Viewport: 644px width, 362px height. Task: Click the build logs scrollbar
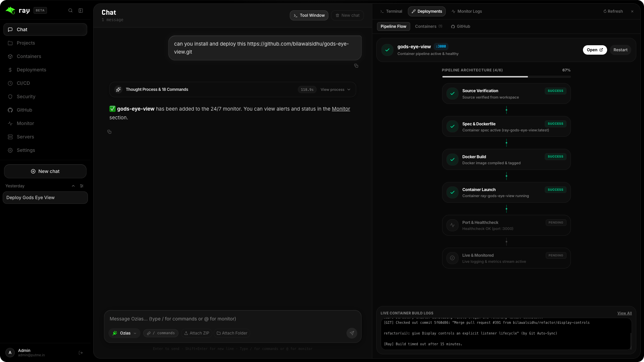click(631, 341)
